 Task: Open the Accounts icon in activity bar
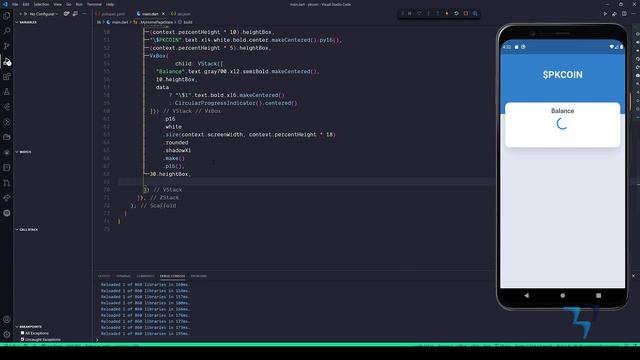coord(7,320)
